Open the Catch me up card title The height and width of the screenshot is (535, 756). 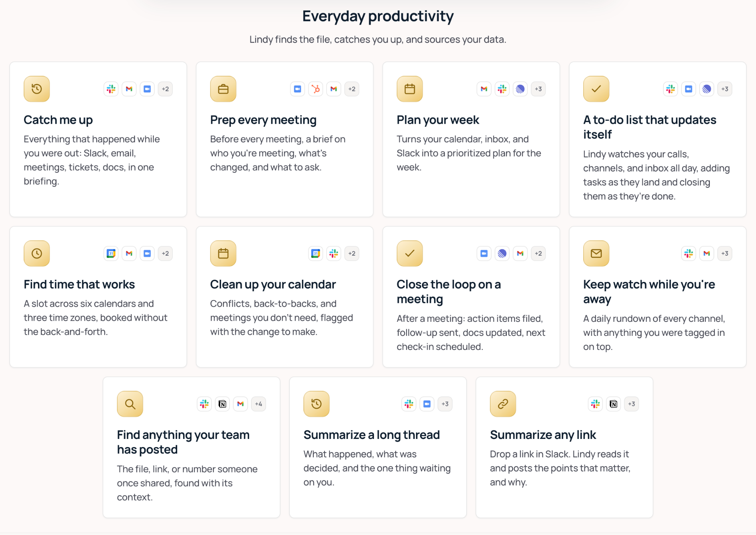[x=58, y=120]
